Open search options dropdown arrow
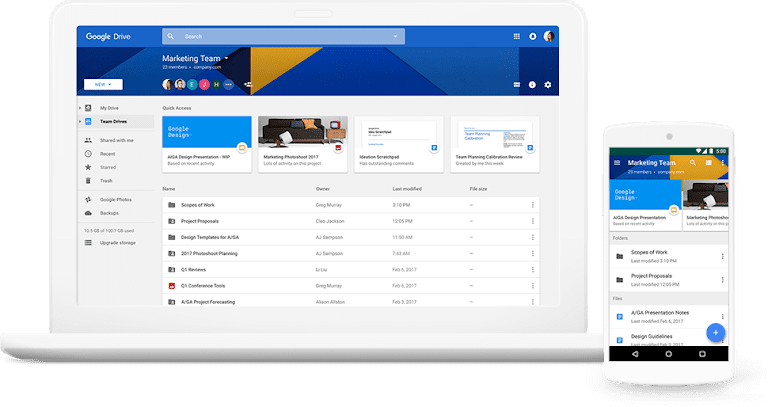 coord(395,36)
